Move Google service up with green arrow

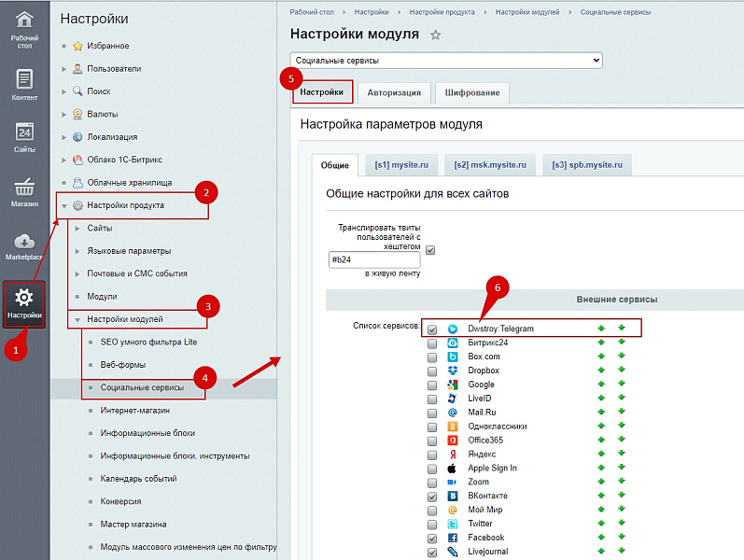601,385
